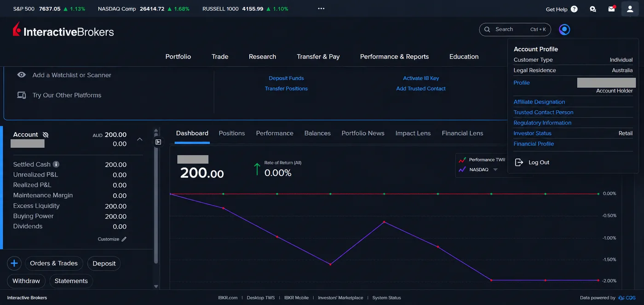This screenshot has width=644, height=305.
Task: Switch to the Impact Lens tab
Action: [413, 133]
